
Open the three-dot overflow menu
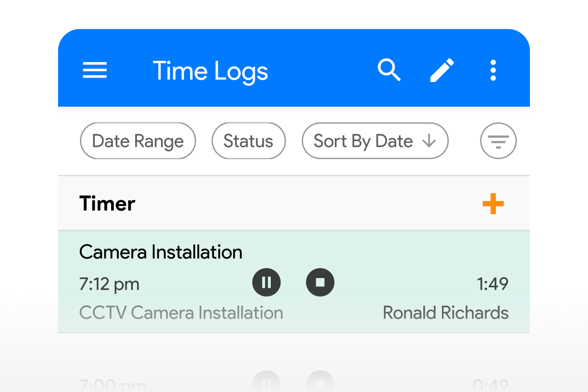[493, 70]
